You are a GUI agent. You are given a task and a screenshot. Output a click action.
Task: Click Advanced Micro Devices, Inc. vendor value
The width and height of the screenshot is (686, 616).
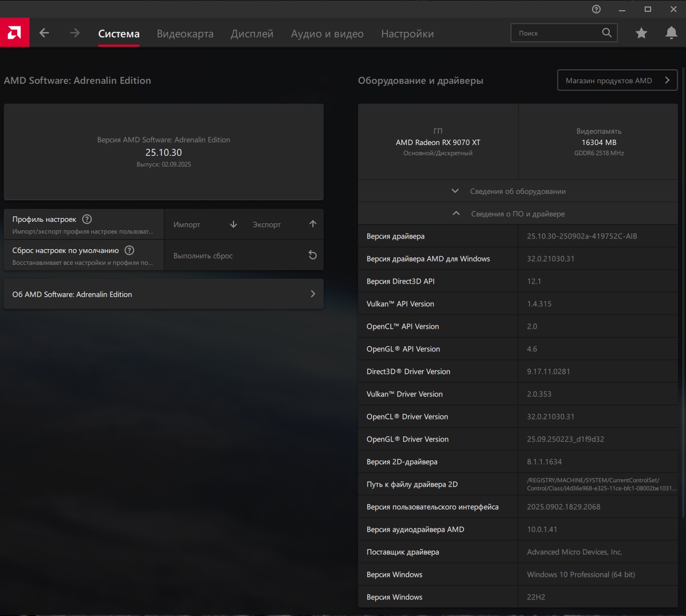[574, 552]
